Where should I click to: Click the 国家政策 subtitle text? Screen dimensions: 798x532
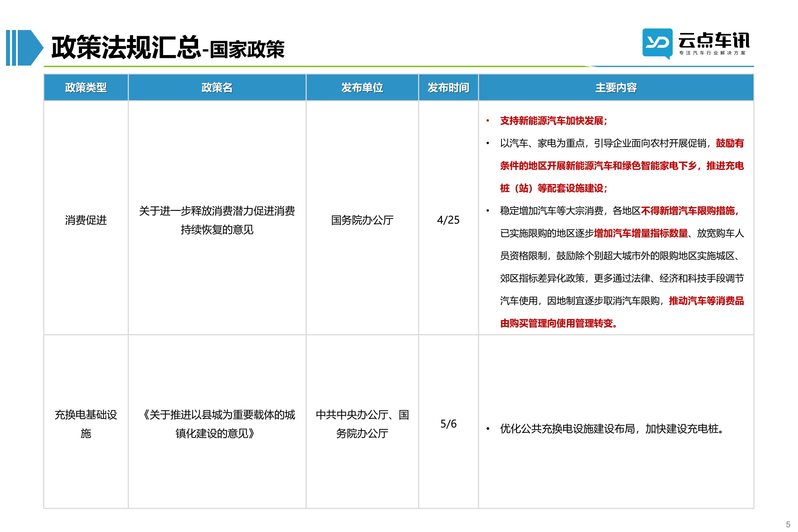247,50
